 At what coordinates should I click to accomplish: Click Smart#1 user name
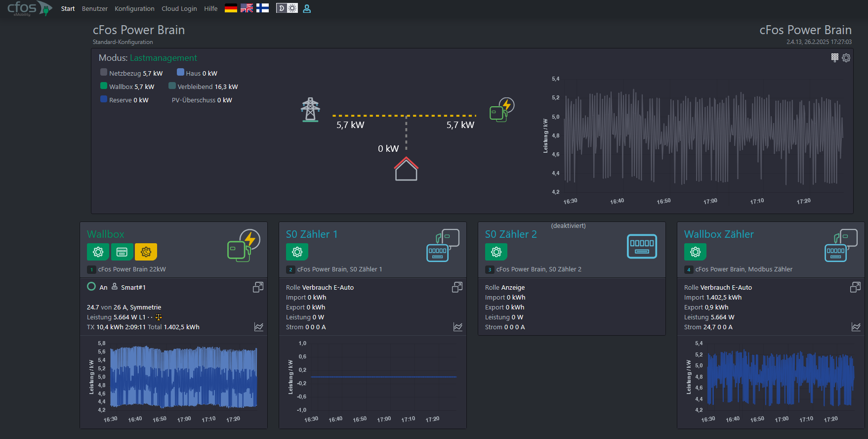click(x=133, y=288)
